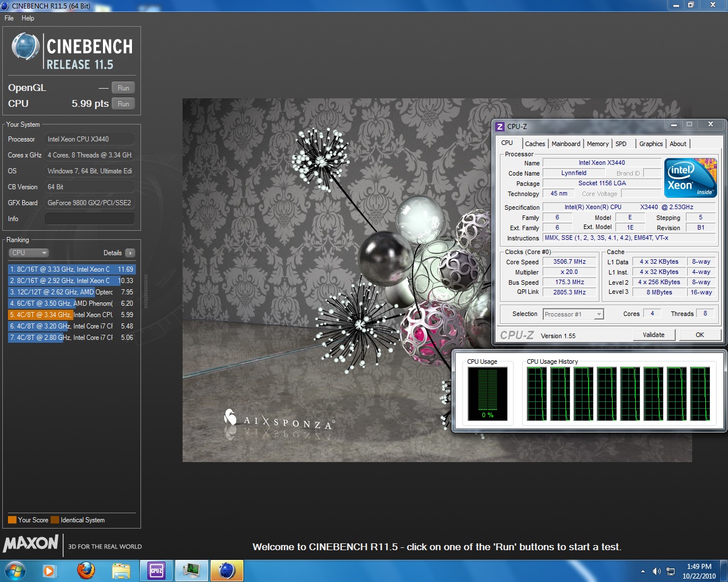Switch to the Caches tab in CPU-Z
Viewport: 728px width, 582px height.
535,144
